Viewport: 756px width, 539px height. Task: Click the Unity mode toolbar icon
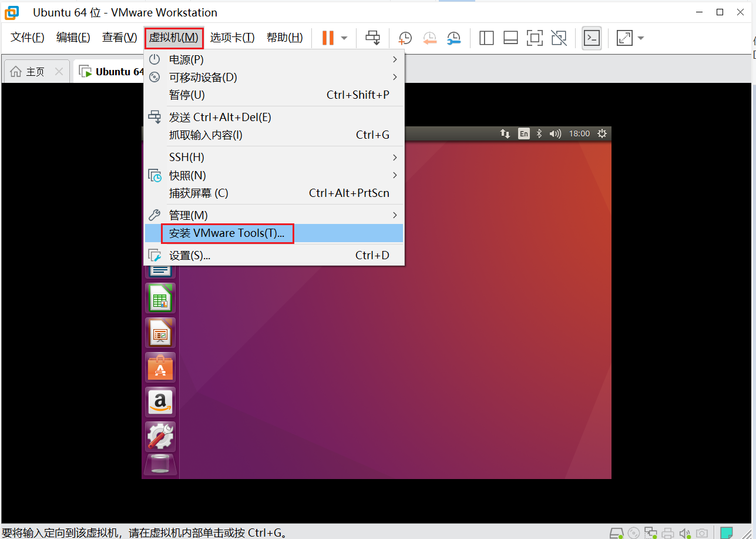(x=559, y=38)
